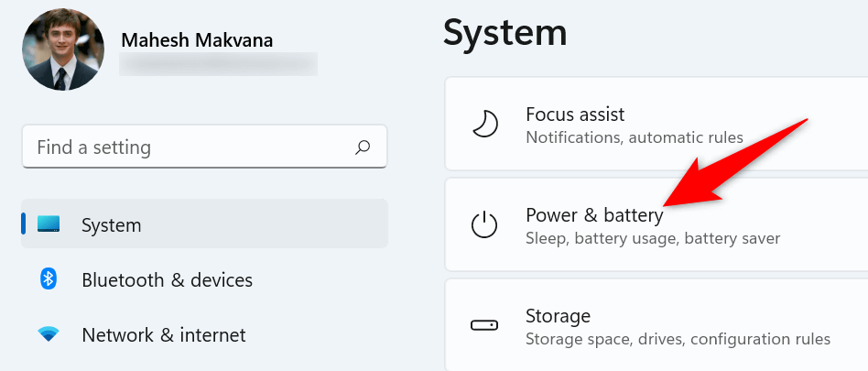Click the 'Find a setting' search box
868x371 pixels.
[183, 147]
